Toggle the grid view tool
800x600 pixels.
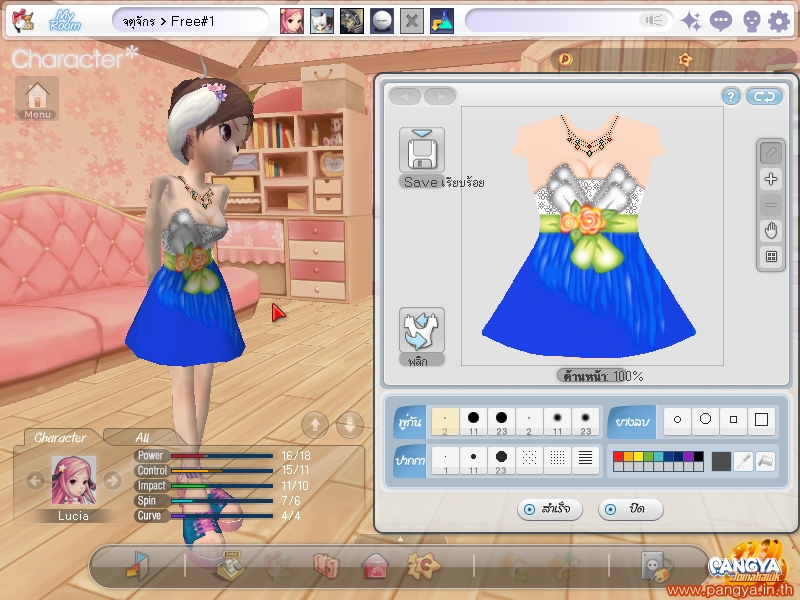click(x=771, y=257)
